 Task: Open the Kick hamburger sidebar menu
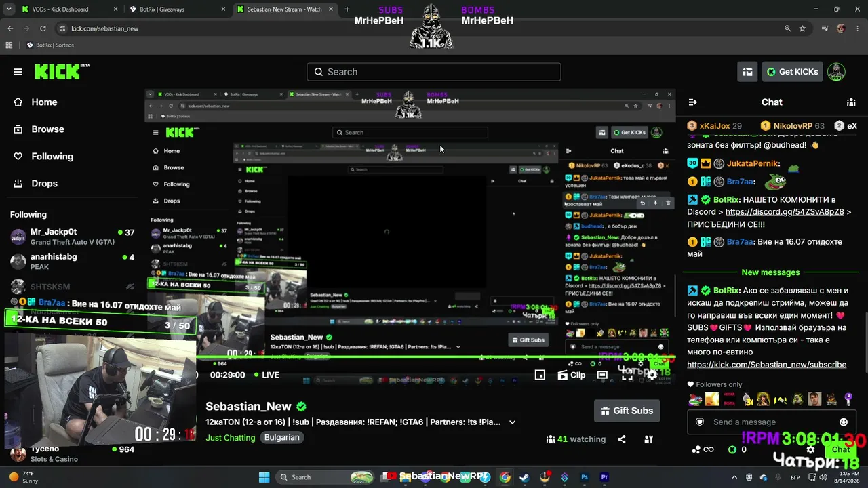[18, 72]
